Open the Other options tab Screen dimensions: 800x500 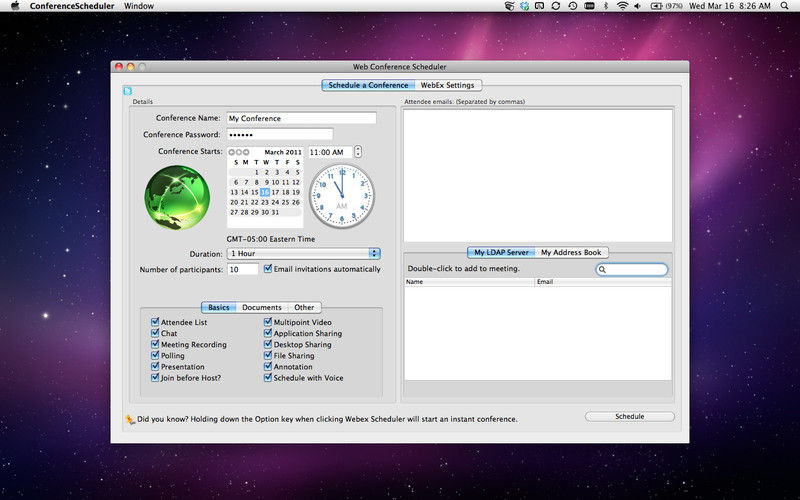pyautogui.click(x=304, y=307)
